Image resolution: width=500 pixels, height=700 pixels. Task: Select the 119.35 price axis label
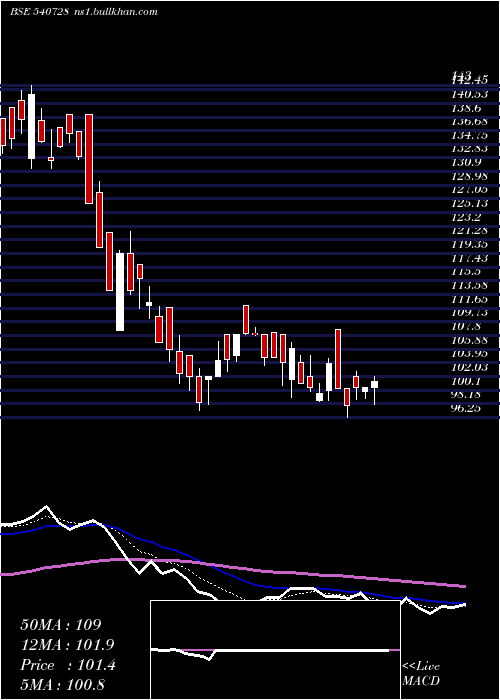pyautogui.click(x=468, y=245)
